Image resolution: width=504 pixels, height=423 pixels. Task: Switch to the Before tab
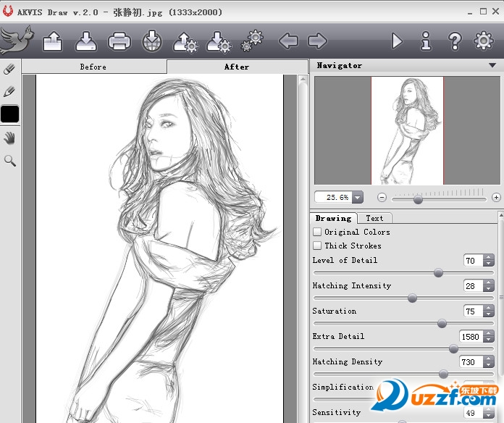[x=93, y=67]
